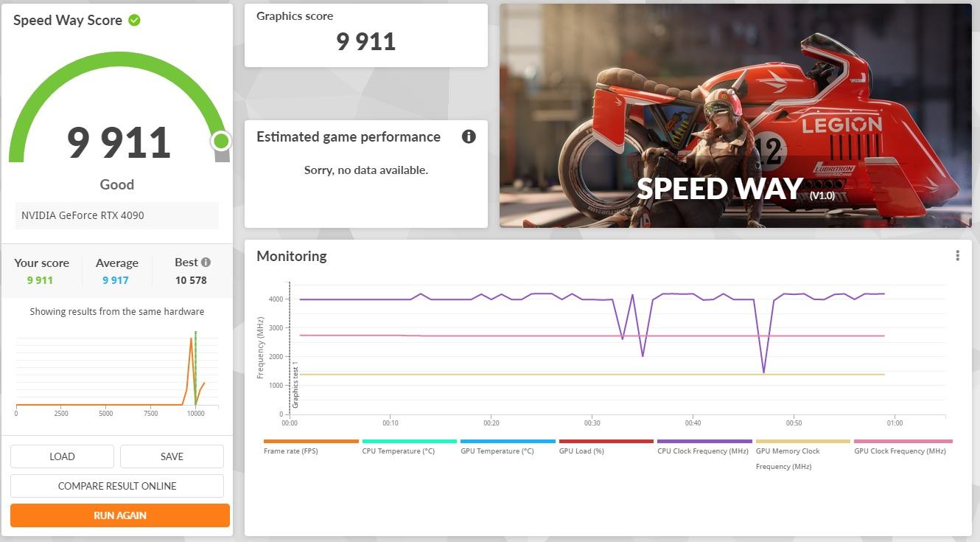This screenshot has height=542, width=980.
Task: Click 'Showing results from the same hardware' text
Action: 117,311
